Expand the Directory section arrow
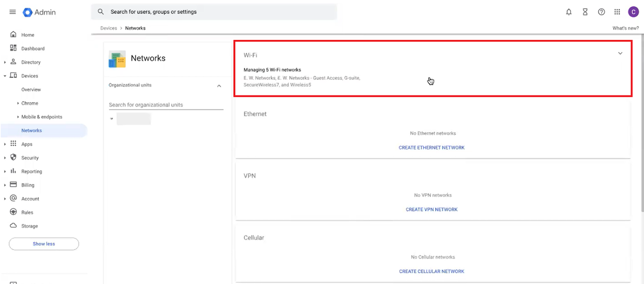644x284 pixels. (5, 62)
